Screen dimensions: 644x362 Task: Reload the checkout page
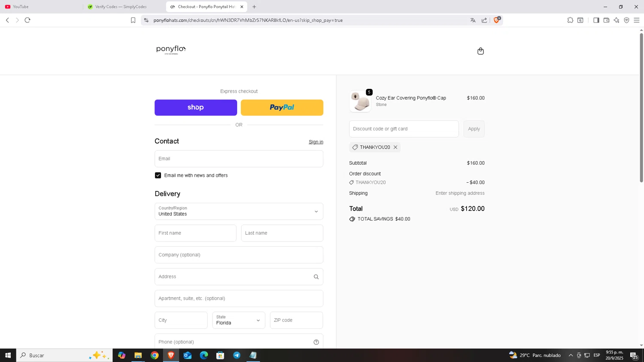(27, 20)
